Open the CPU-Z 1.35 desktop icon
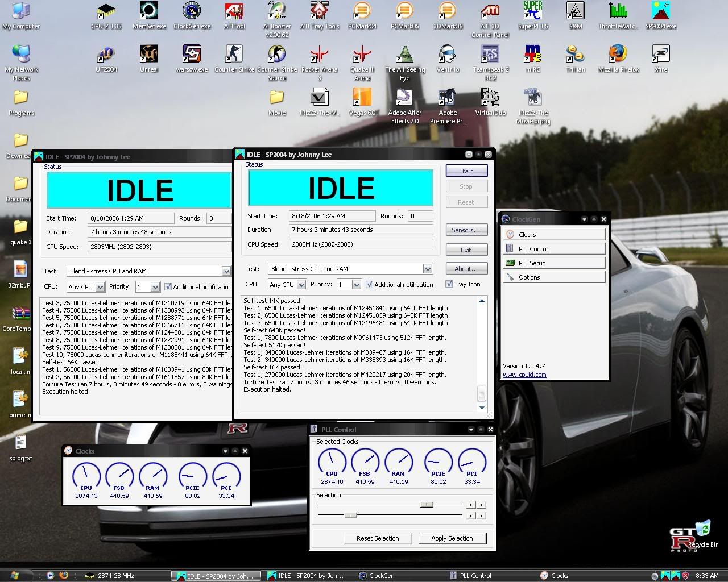The width and height of the screenshot is (728, 582). point(106,15)
